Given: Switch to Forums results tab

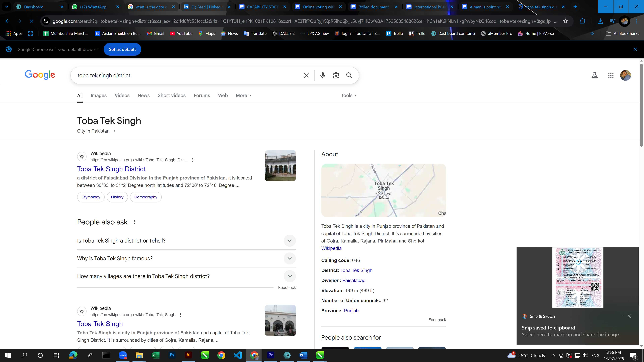Looking at the screenshot, I should (x=202, y=95).
